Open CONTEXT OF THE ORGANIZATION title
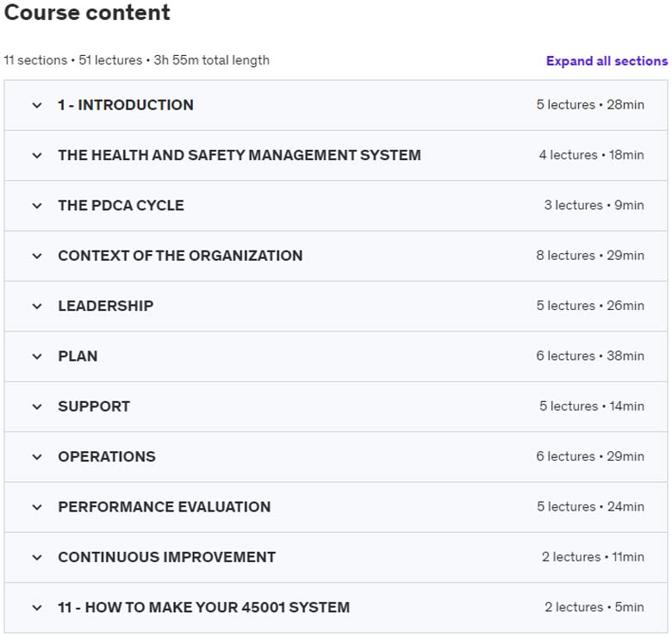Screen dimensions: 672x638 180,256
